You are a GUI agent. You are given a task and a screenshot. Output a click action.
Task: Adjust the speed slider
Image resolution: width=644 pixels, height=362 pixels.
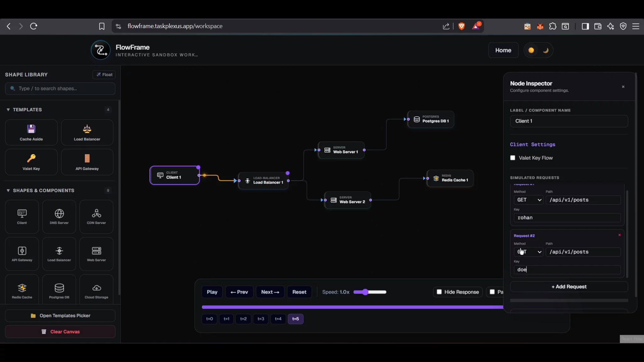[x=370, y=292]
